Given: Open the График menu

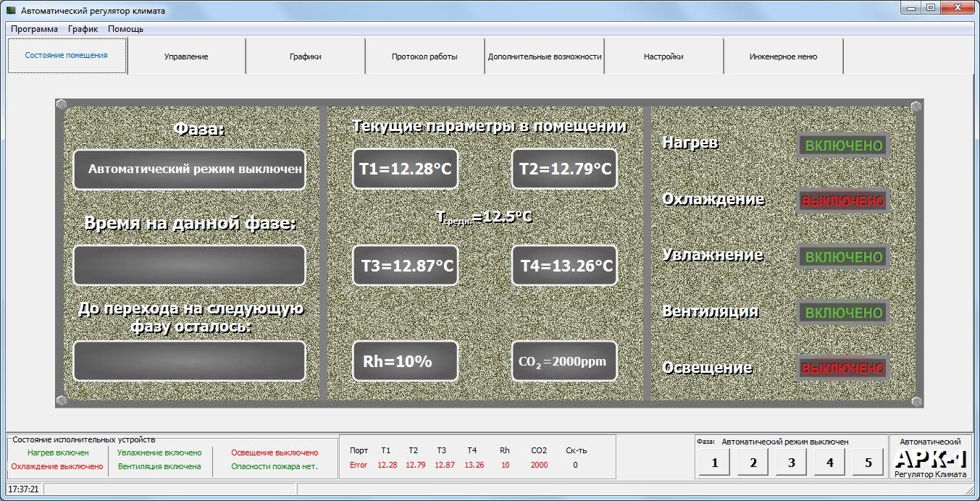Looking at the screenshot, I should (x=83, y=29).
